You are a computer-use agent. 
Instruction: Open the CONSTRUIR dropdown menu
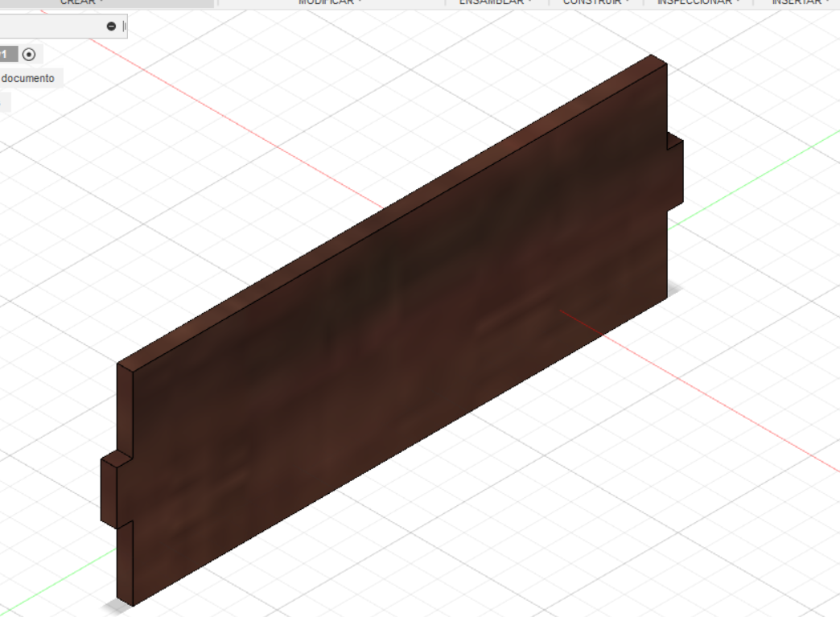[x=596, y=2]
